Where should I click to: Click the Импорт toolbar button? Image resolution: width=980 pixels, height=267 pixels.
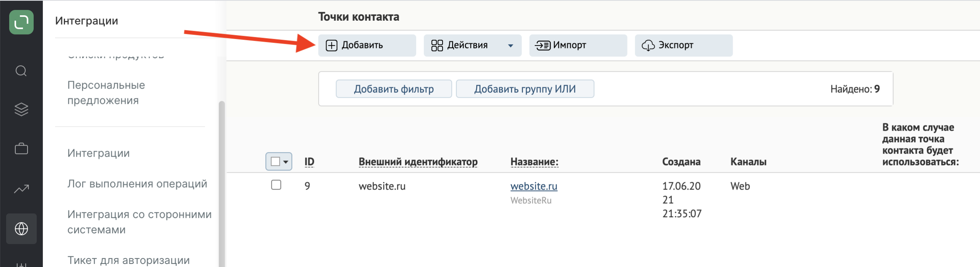[578, 45]
